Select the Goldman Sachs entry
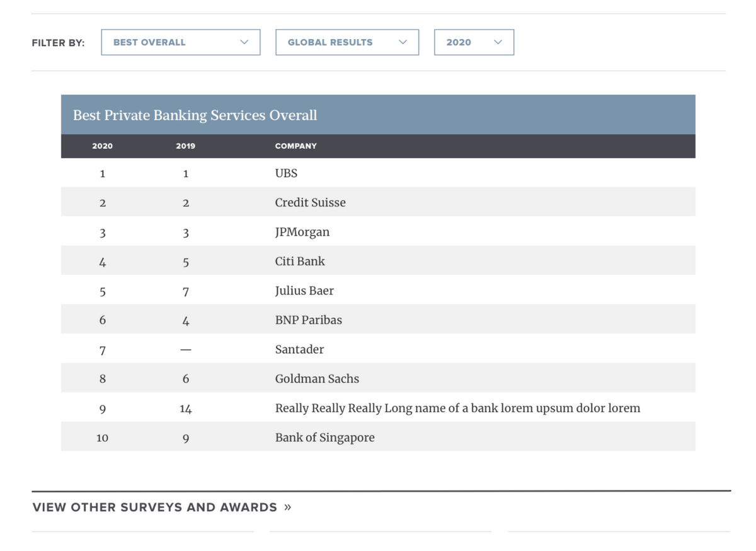This screenshot has width=756, height=551. (x=317, y=379)
